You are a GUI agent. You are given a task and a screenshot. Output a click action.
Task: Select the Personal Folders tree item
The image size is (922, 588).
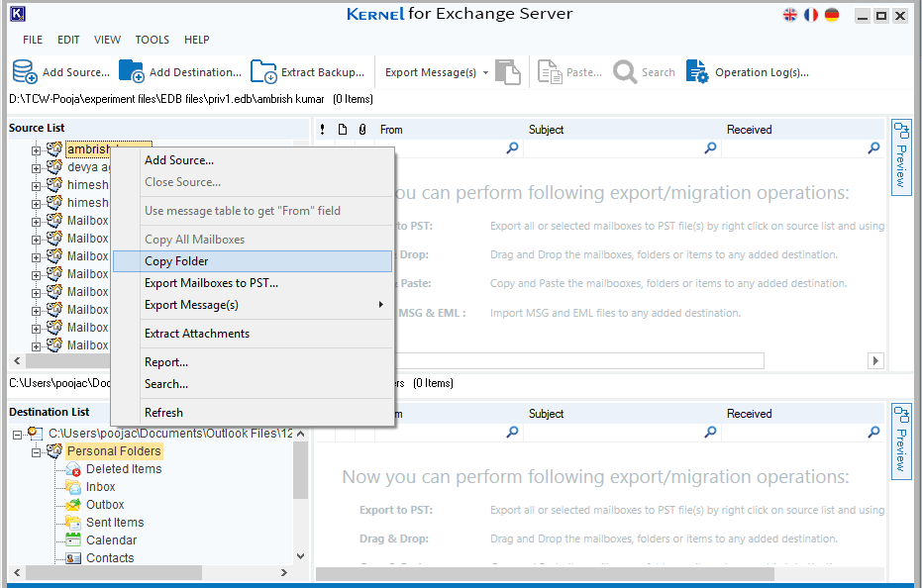114,451
